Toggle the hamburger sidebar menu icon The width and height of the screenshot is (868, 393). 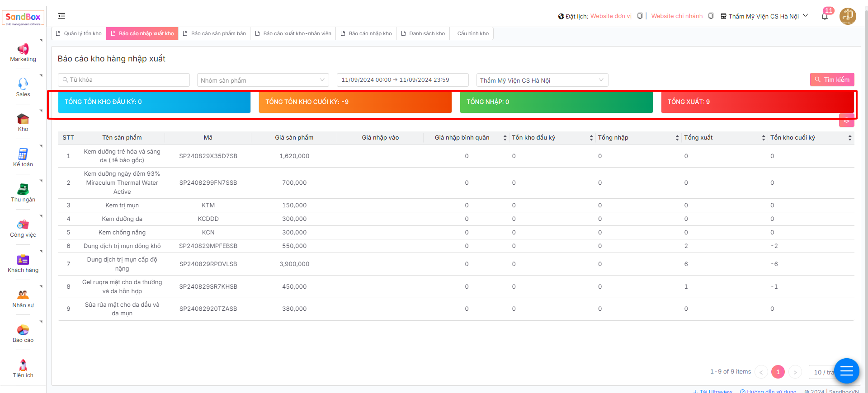62,16
